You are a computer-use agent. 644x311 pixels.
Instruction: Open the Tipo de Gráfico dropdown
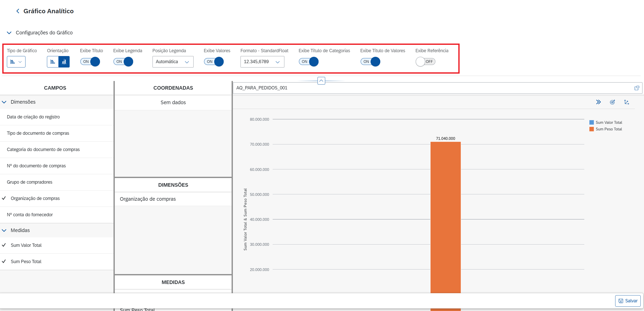pyautogui.click(x=16, y=62)
